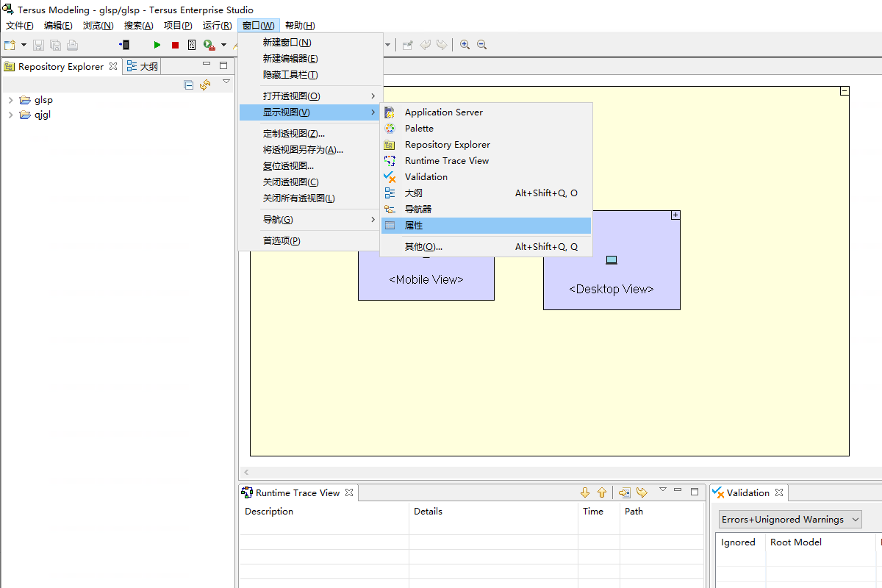Click down arrow icon in Runtime Trace View
Viewport: 882px width, 588px height.
pyautogui.click(x=585, y=492)
